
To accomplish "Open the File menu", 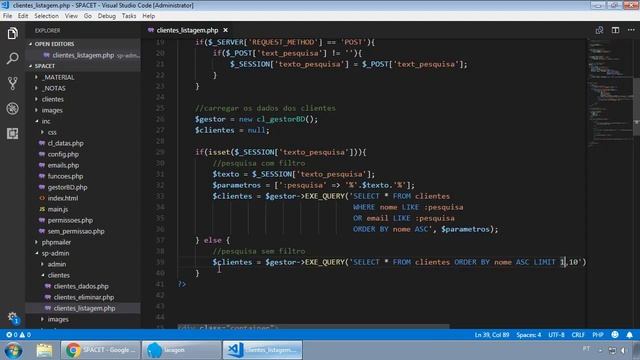I will pyautogui.click(x=7, y=16).
